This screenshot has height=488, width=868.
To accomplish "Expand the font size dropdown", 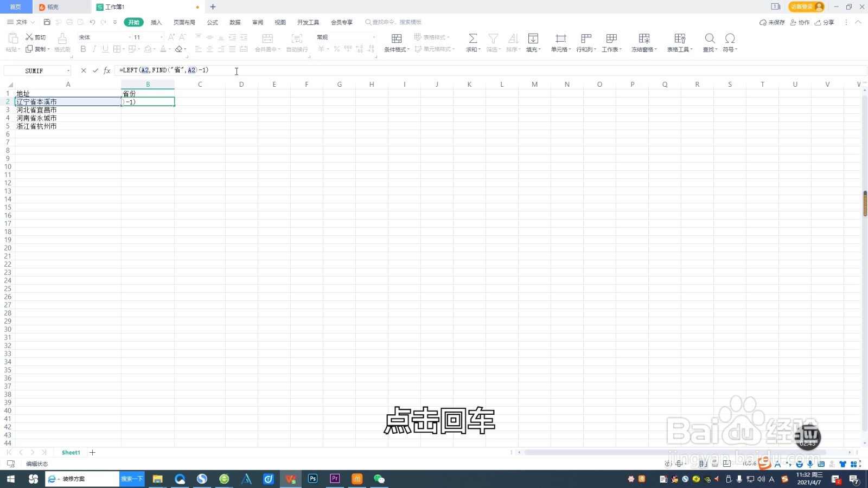I will [161, 37].
